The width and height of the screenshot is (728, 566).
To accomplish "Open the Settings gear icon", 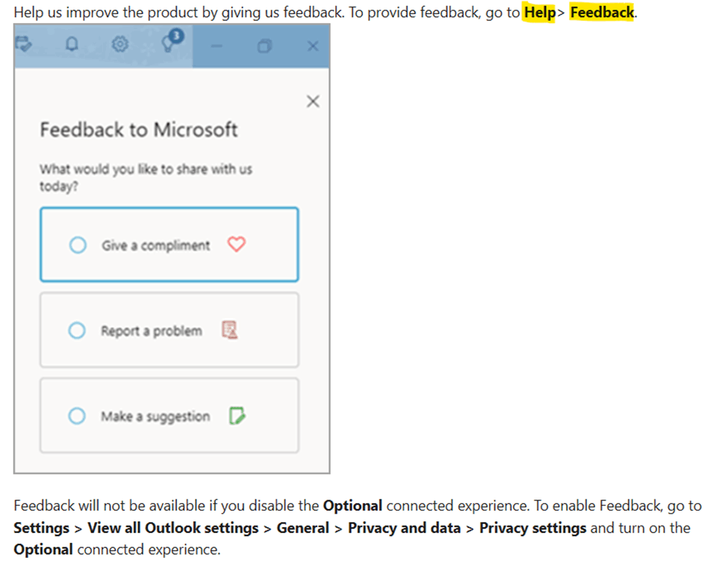I will click(x=119, y=45).
